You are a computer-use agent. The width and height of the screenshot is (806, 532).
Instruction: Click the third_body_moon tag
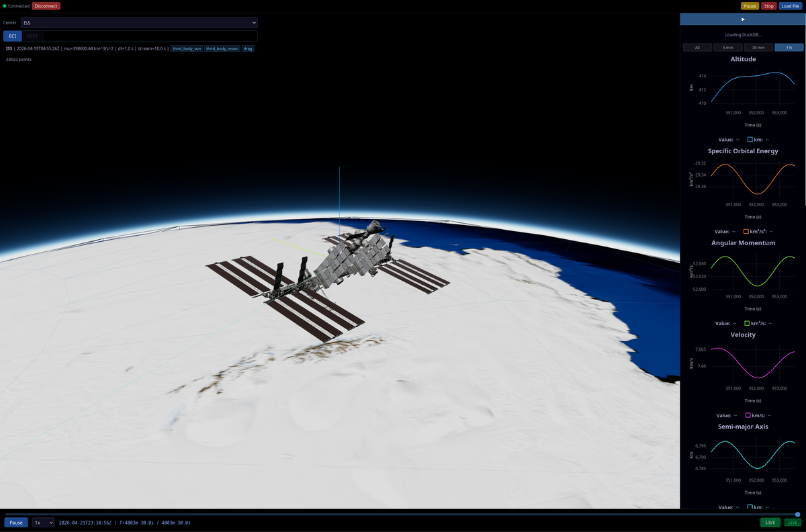[222, 48]
